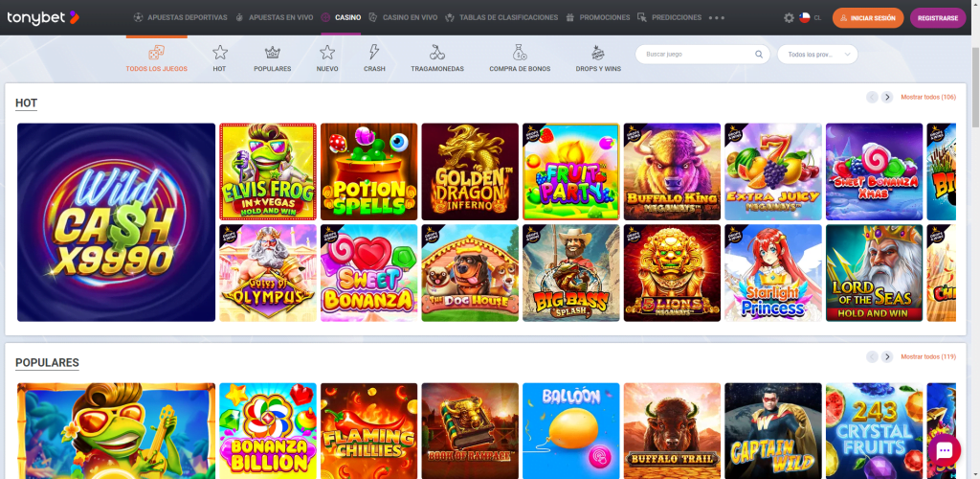Show next games in Populares carousel

click(887, 356)
